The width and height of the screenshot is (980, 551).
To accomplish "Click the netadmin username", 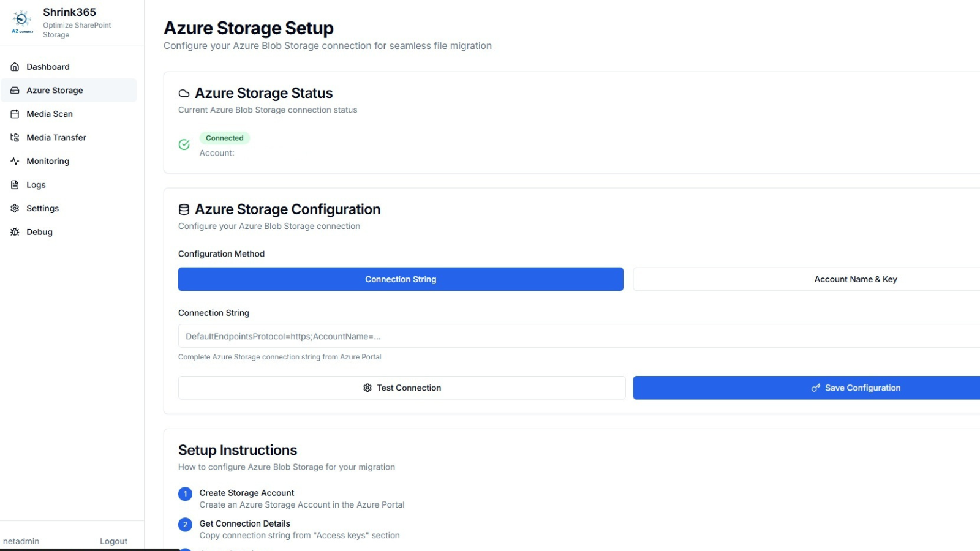I will (x=21, y=541).
